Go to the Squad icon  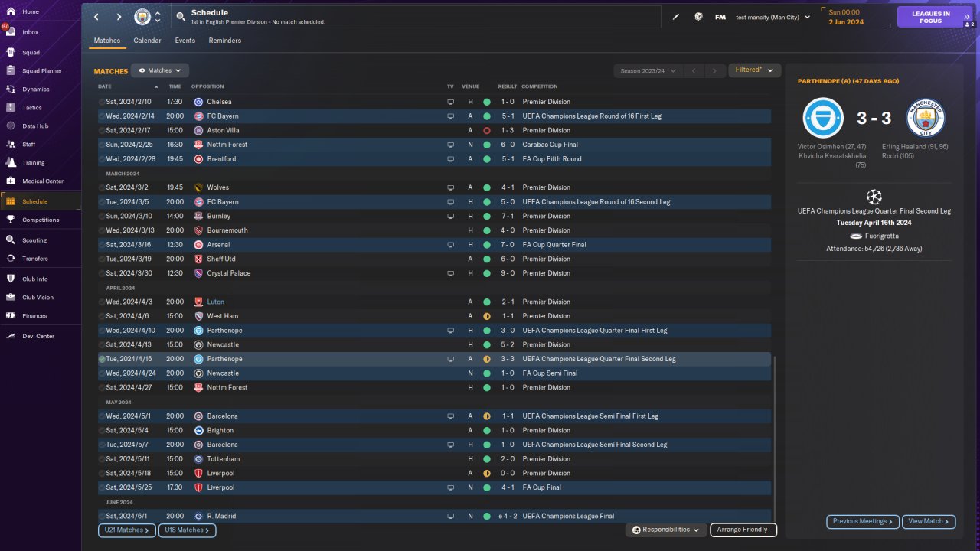point(11,53)
